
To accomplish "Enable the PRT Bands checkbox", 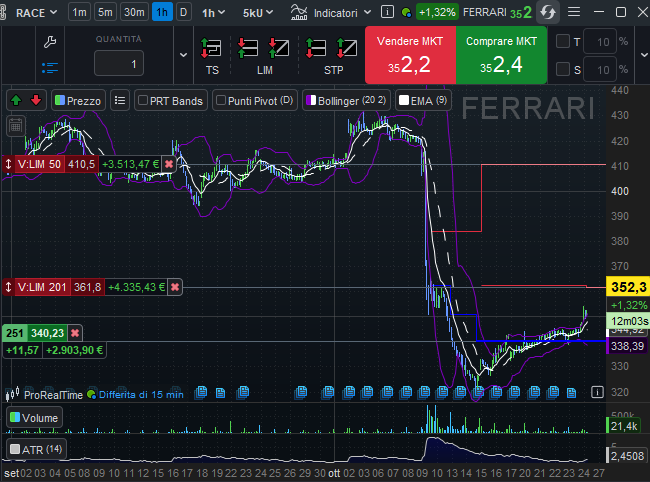I will [143, 100].
